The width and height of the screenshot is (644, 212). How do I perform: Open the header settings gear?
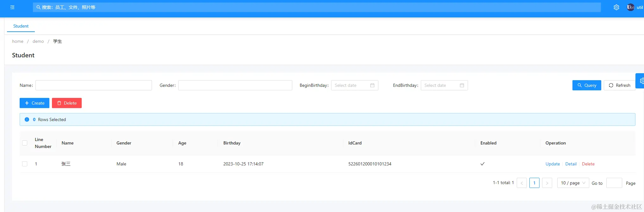point(616,7)
